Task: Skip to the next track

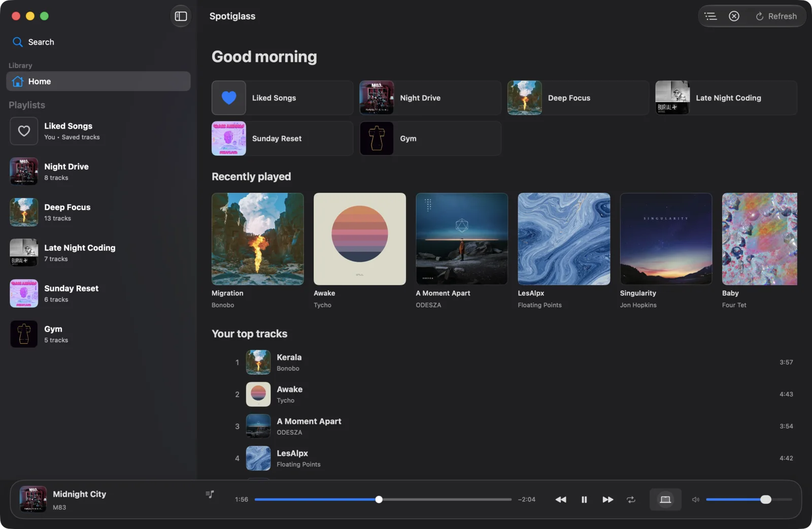Action: (607, 500)
